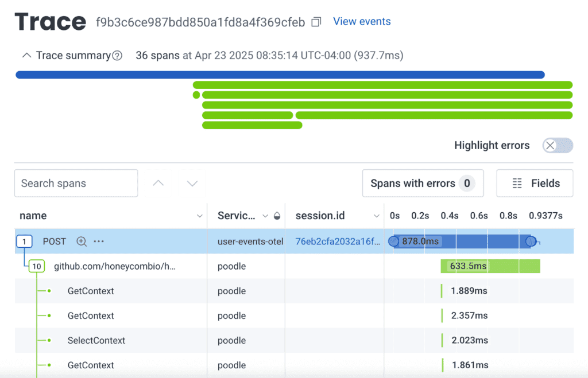Collapse the POST span's child count box
Image resolution: width=588 pixels, height=378 pixels.
[24, 241]
